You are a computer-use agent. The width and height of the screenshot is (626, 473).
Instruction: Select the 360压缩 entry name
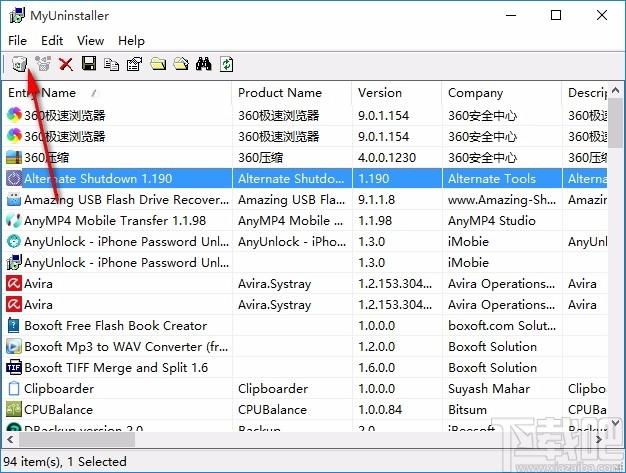pyautogui.click(x=46, y=157)
